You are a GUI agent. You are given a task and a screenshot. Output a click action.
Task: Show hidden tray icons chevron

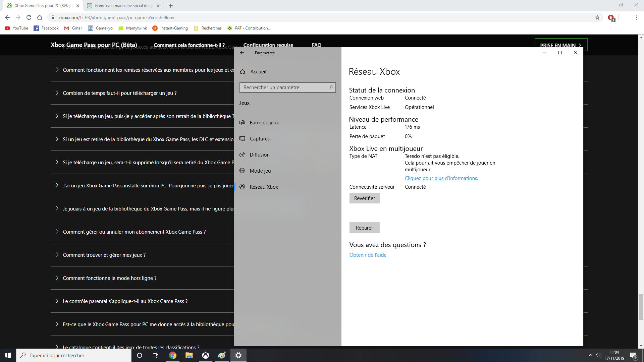pos(590,355)
